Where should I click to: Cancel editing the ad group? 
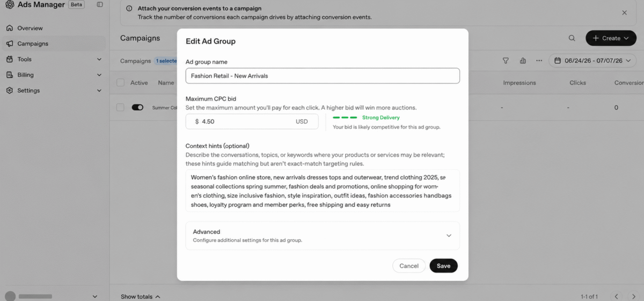409,266
